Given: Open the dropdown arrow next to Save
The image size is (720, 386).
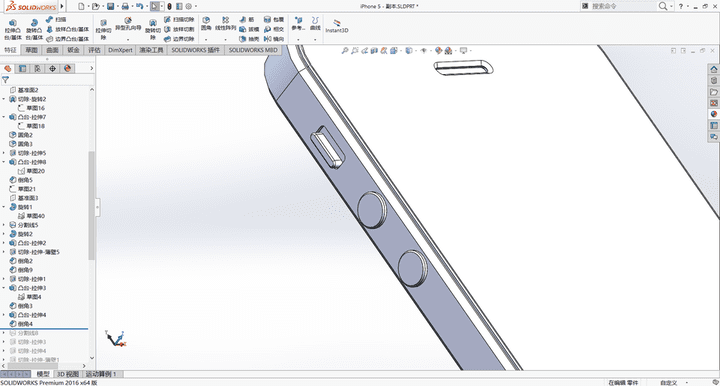Looking at the screenshot, I should coord(117,6).
